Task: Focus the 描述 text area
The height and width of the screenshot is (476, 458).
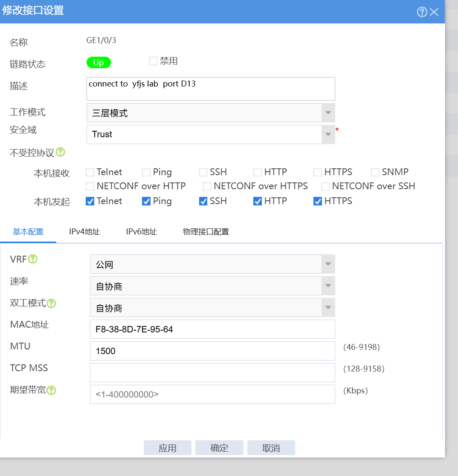Action: [211, 89]
